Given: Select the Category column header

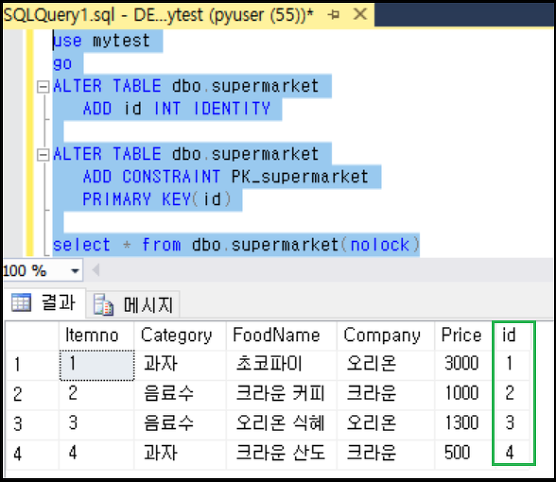Looking at the screenshot, I should [x=180, y=336].
